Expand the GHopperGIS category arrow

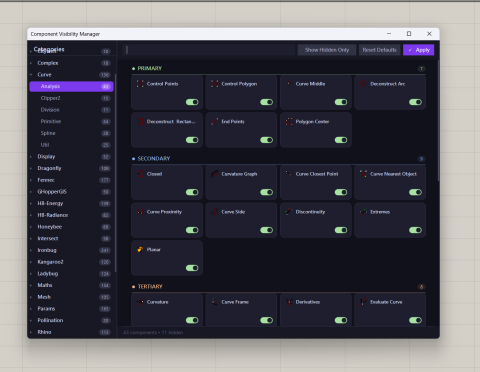click(x=31, y=192)
